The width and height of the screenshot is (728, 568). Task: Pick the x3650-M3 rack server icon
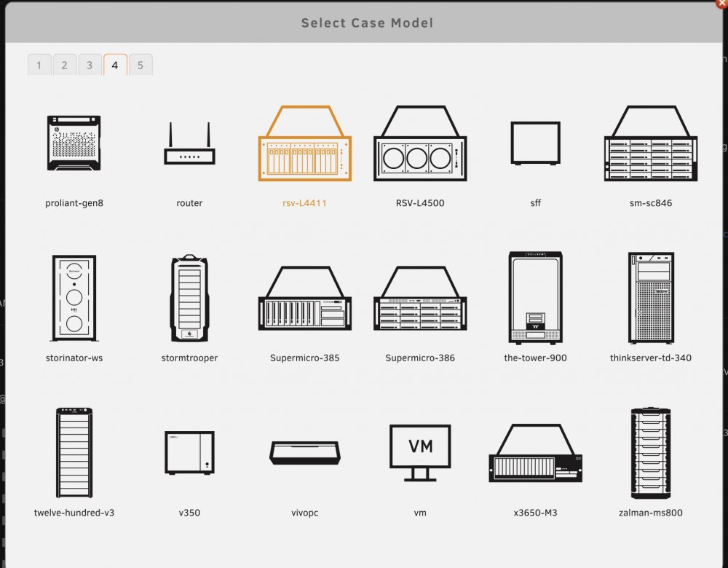coord(535,452)
